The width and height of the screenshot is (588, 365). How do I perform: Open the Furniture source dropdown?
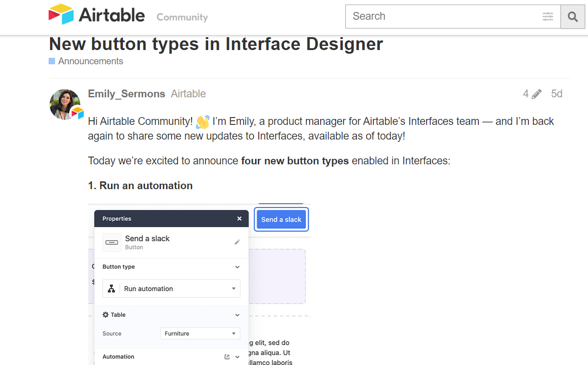(x=200, y=333)
